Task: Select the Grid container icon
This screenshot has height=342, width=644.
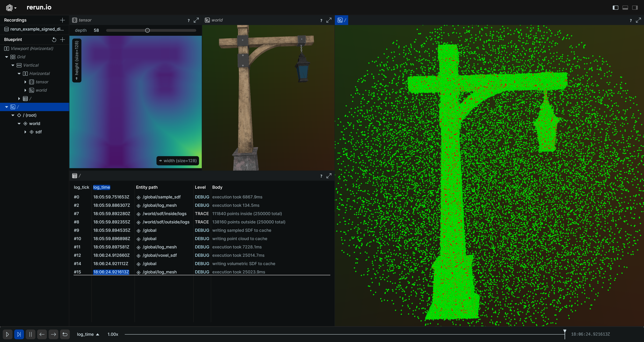Action: pyautogui.click(x=13, y=57)
